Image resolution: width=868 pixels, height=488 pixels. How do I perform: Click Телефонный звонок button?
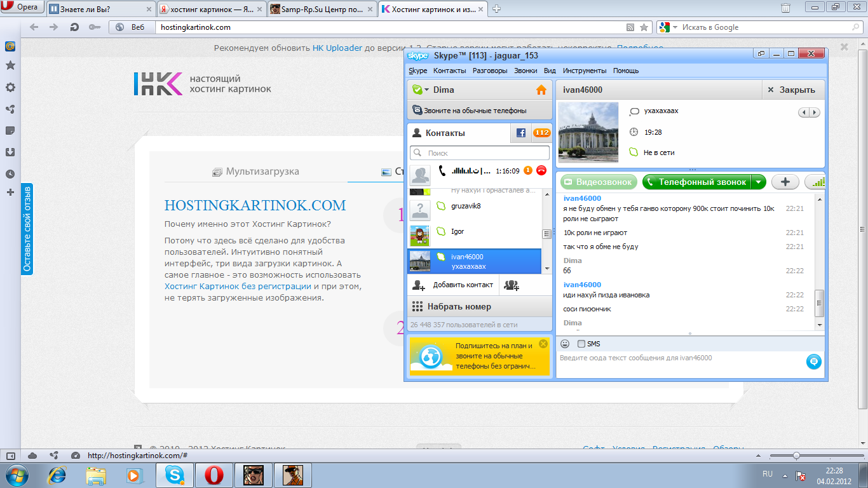point(697,182)
